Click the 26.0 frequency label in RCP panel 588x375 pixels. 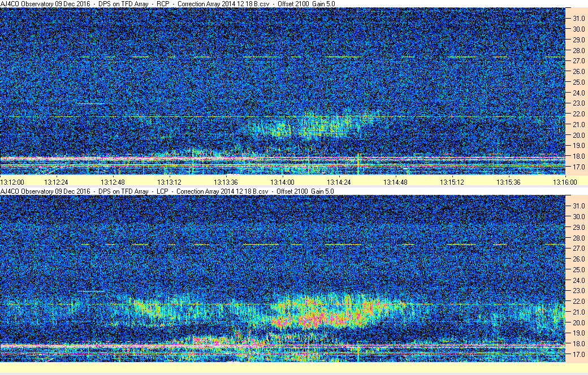click(578, 72)
